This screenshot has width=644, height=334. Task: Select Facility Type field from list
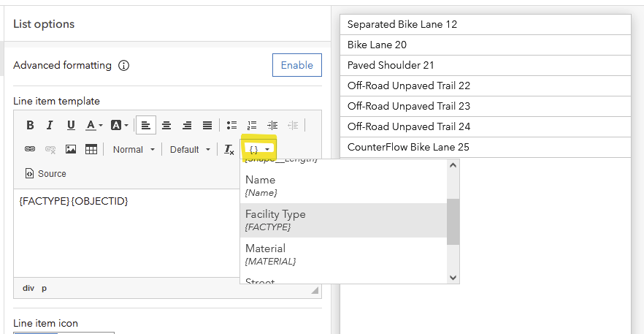[x=343, y=220]
